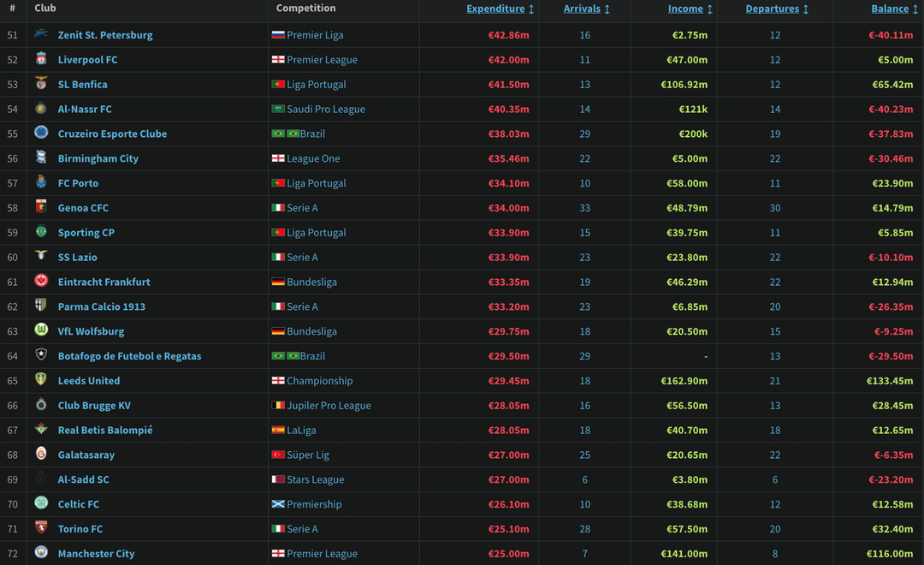Viewport: 924px width, 565px height.
Task: Click Leeds United balance €133.45m
Action: tap(889, 382)
